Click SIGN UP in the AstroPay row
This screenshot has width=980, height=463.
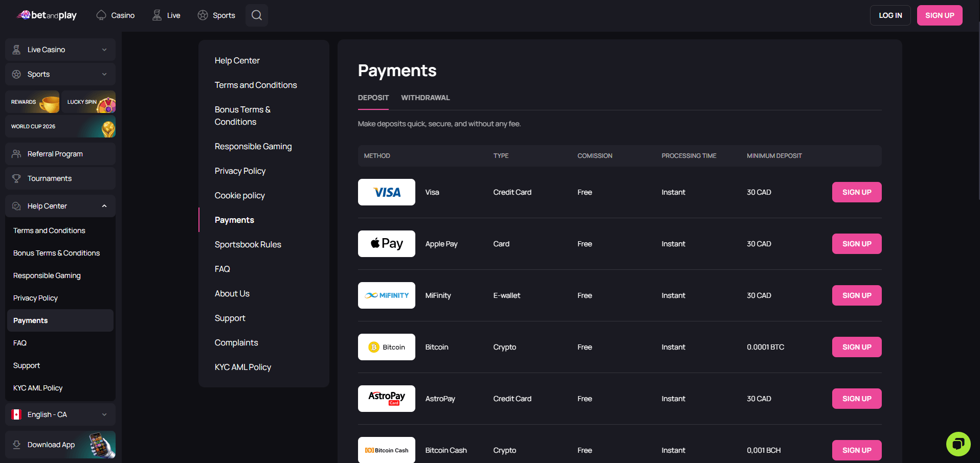857,399
